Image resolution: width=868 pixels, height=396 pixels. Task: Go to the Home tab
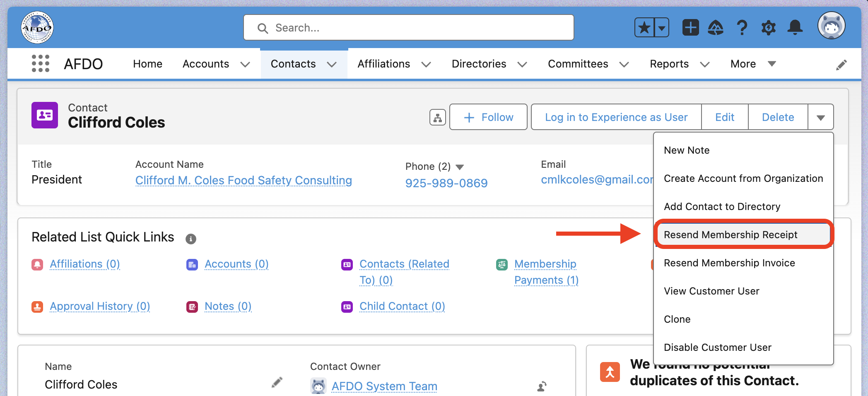[x=147, y=64]
